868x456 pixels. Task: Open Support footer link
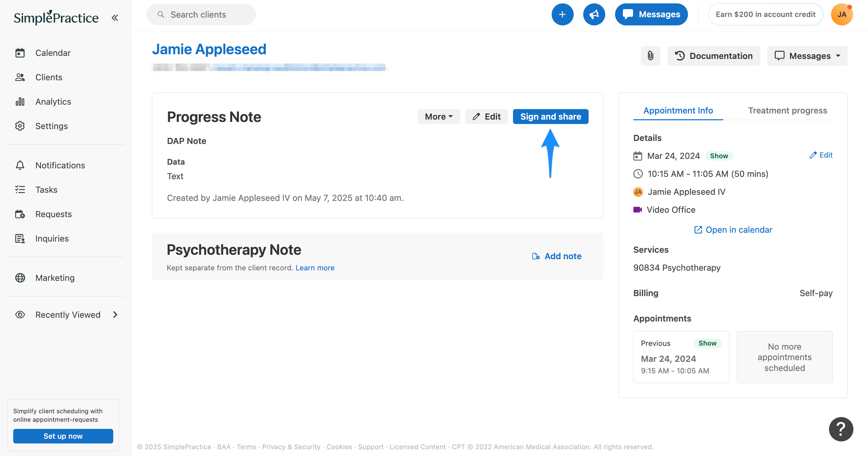(371, 447)
